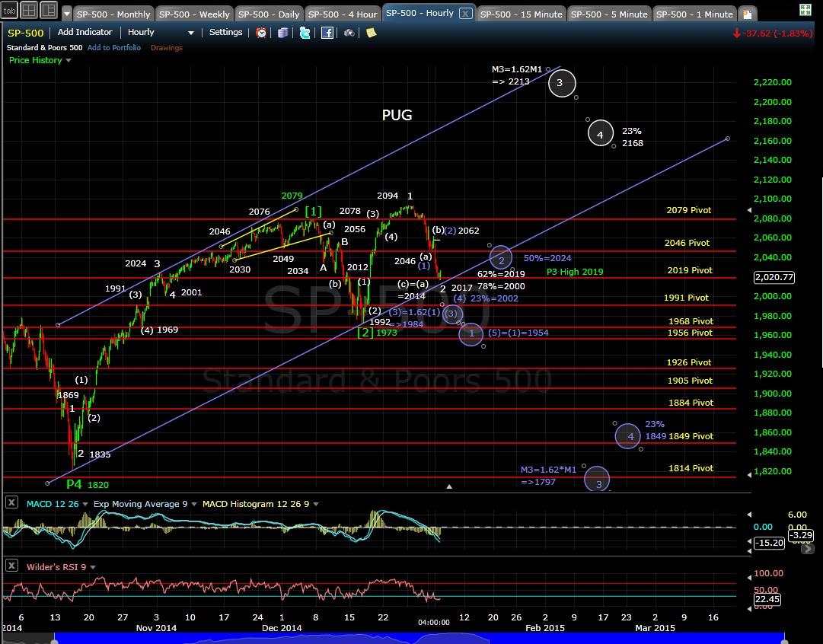Close the Wilder's RSI panel

coord(11,566)
